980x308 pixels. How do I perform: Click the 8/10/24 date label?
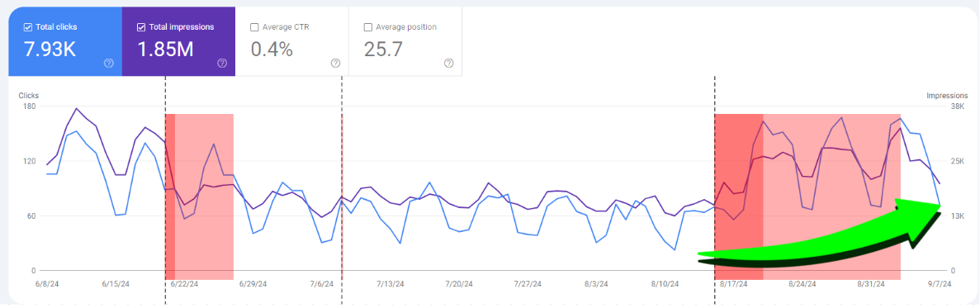[665, 283]
